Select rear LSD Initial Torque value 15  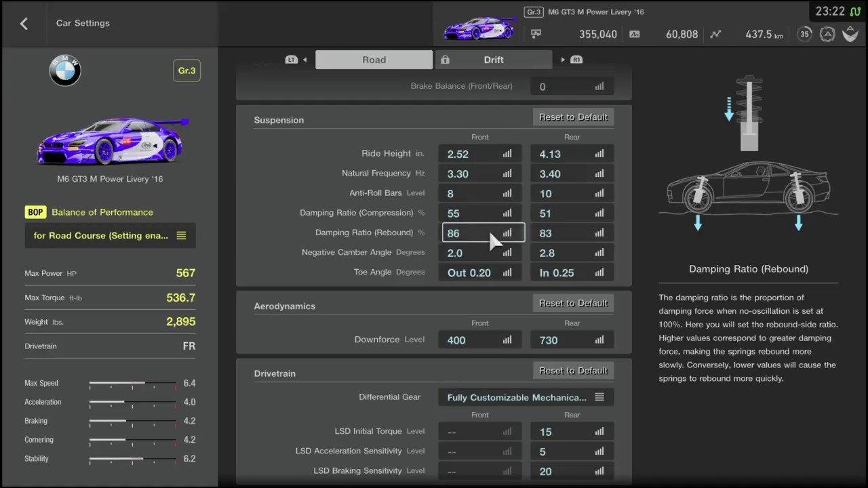545,432
